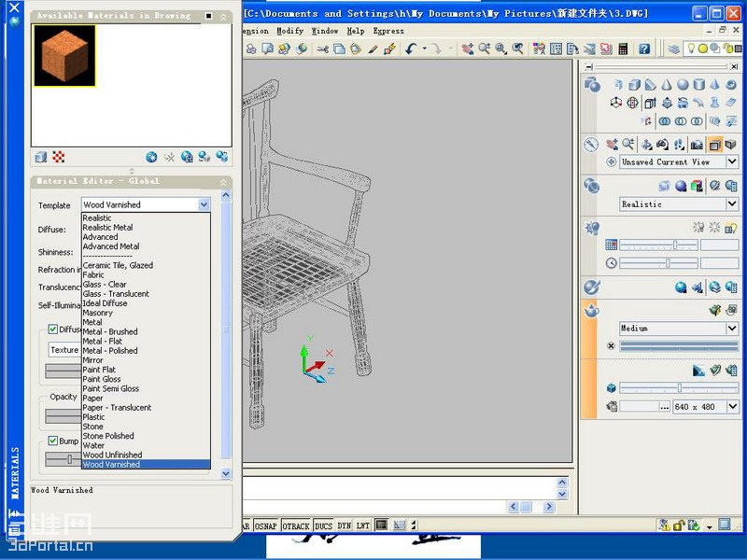Select the orange cube material thumbnail

coord(64,56)
